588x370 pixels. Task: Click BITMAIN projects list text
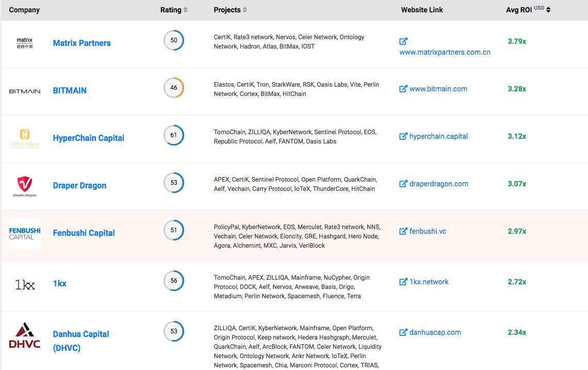click(x=296, y=89)
